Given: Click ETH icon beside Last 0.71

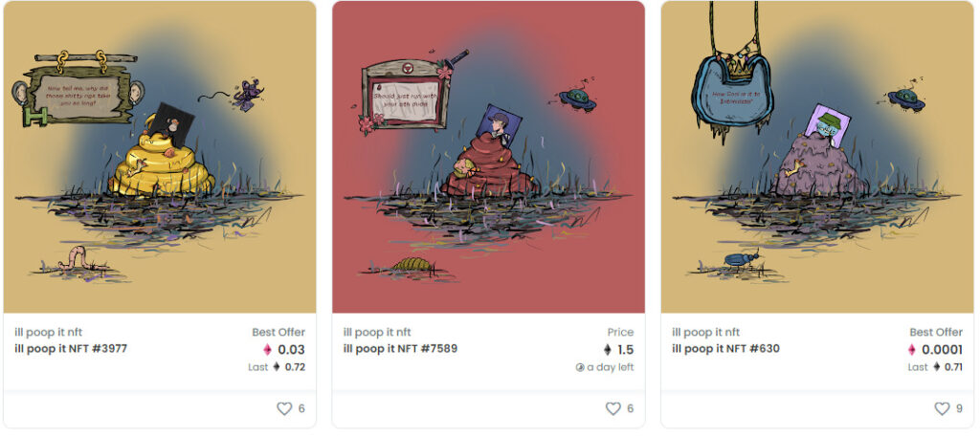Looking at the screenshot, I should [x=936, y=367].
